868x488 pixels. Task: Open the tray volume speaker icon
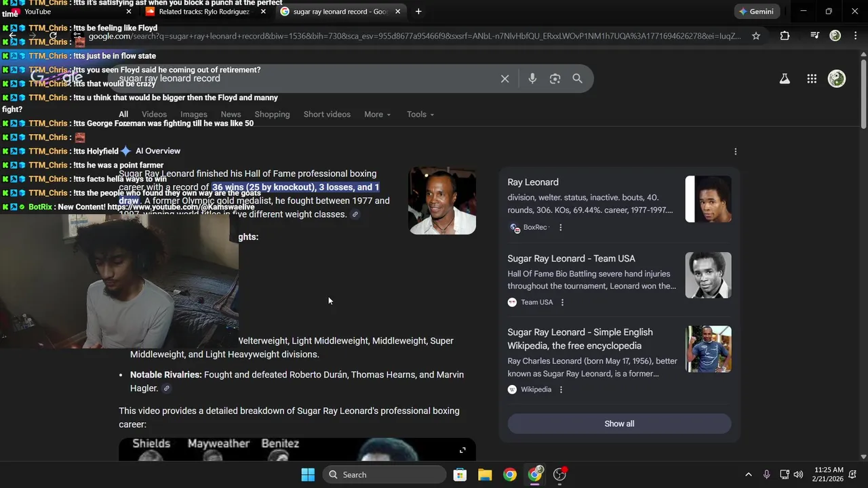click(798, 474)
